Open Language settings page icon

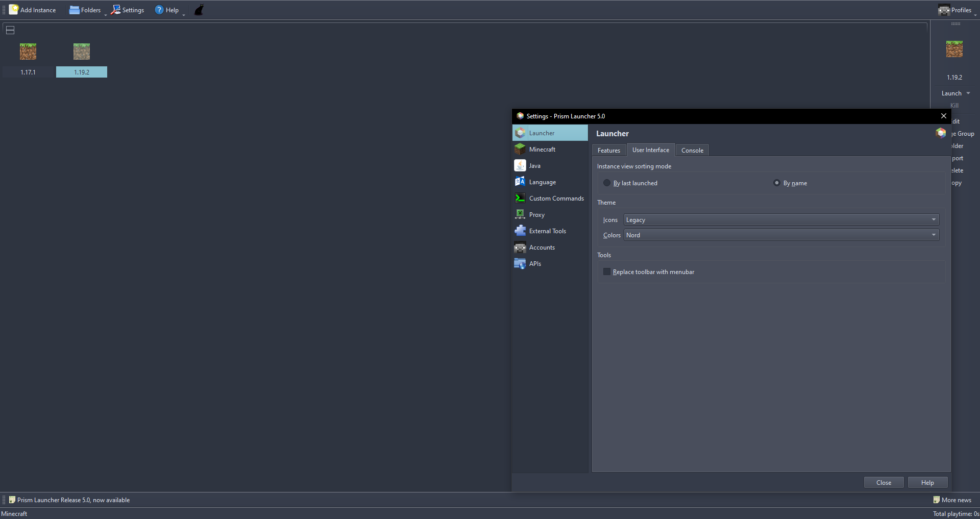(x=520, y=182)
